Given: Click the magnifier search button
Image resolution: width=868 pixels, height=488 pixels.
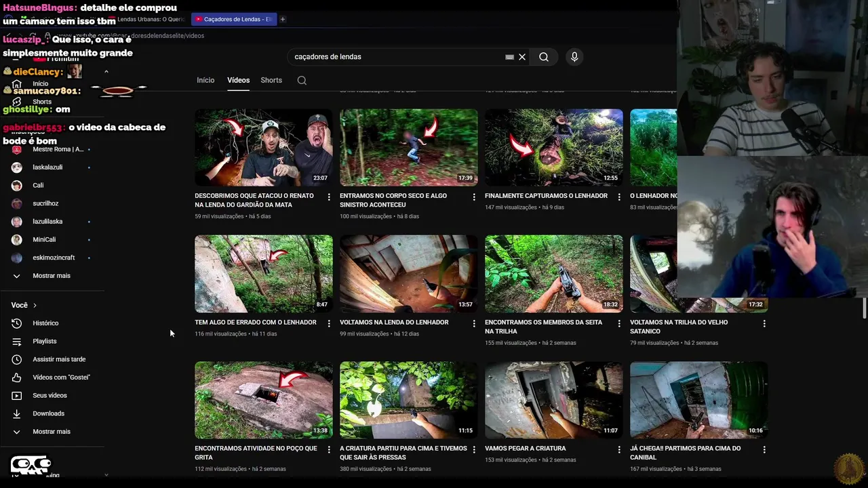Looking at the screenshot, I should click(544, 57).
